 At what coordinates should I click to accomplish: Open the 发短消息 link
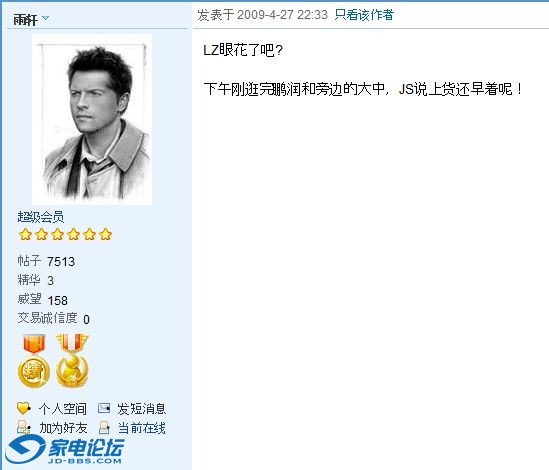141,409
